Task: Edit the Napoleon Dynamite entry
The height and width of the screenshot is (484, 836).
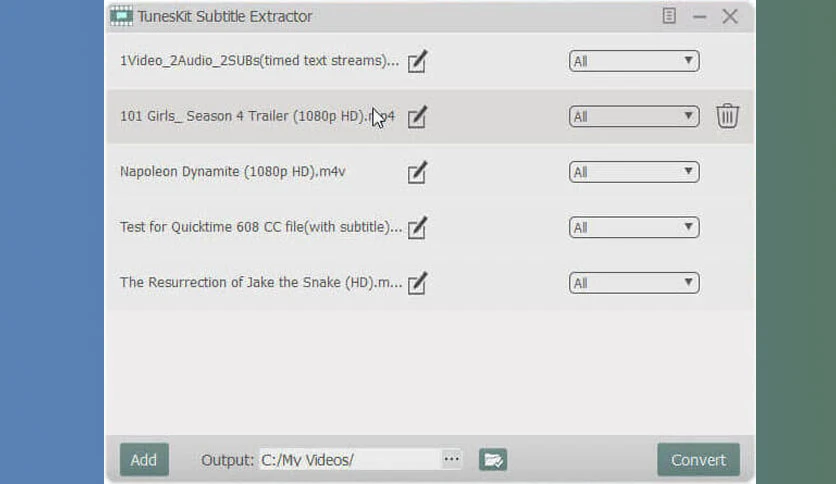Action: point(417,172)
